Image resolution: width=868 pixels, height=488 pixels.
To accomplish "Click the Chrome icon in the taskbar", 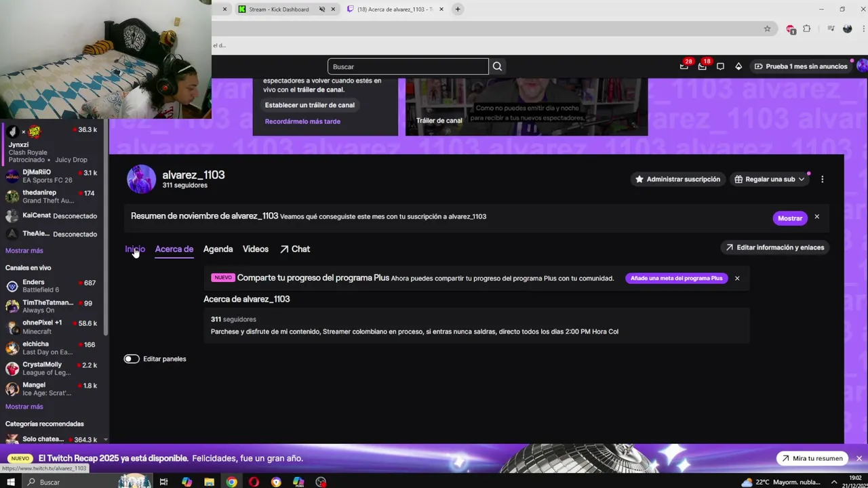I will tap(231, 482).
